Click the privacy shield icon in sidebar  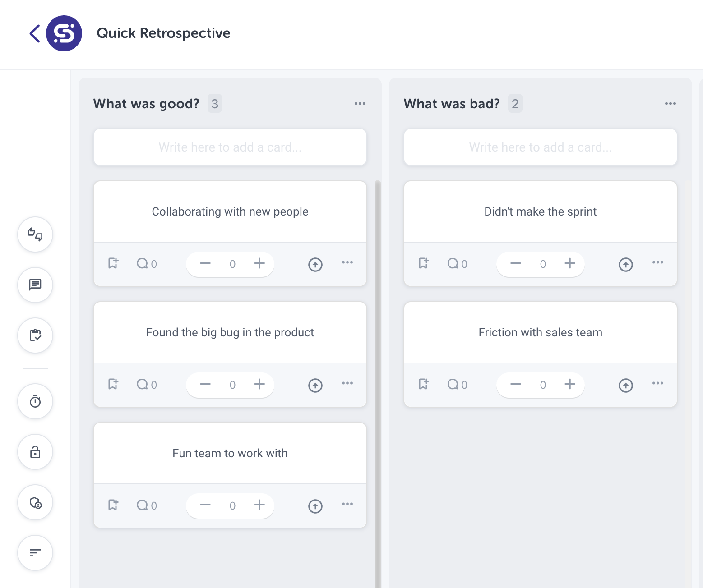(x=35, y=502)
